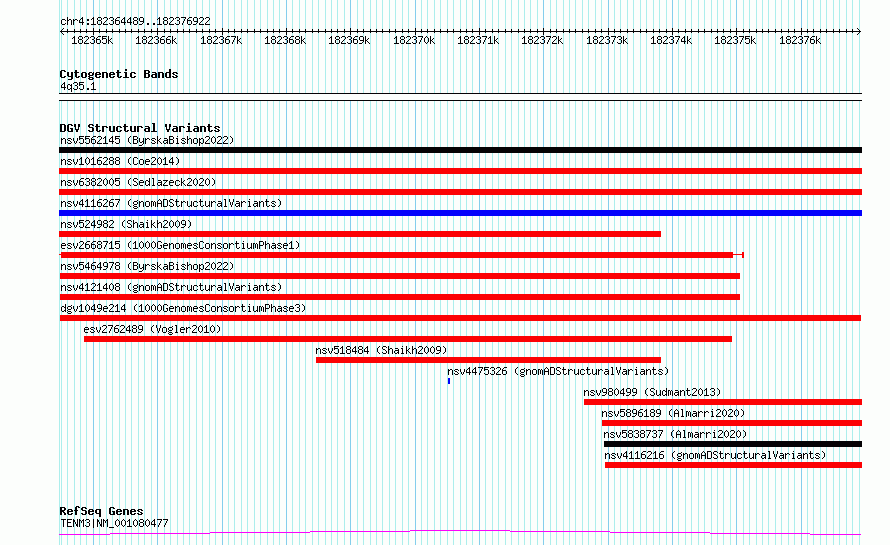Click the red nsv524982 variant bar
This screenshot has width=890, height=545.
tap(360, 234)
